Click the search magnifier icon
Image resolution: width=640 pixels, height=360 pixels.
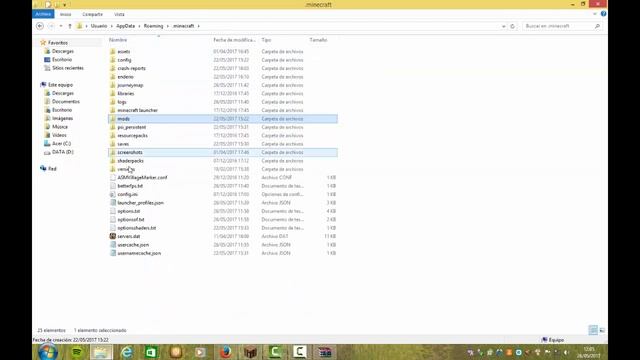[x=597, y=26]
